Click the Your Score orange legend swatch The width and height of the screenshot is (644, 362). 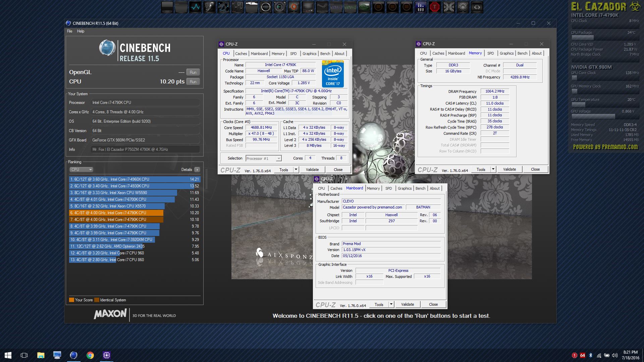[71, 300]
